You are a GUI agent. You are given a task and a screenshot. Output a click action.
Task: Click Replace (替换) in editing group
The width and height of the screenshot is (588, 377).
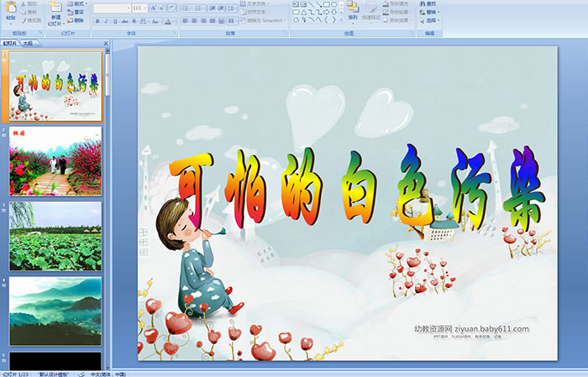(x=429, y=12)
